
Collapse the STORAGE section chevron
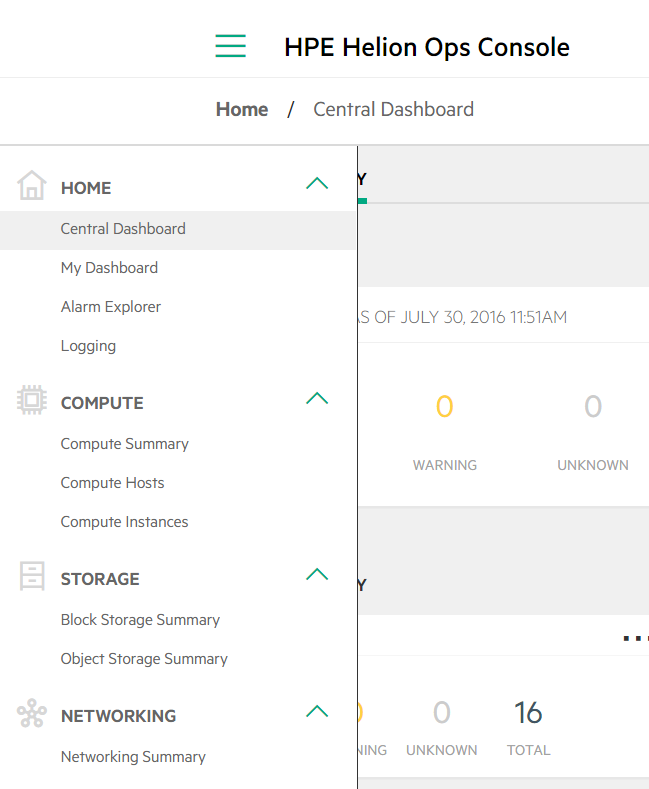317,574
